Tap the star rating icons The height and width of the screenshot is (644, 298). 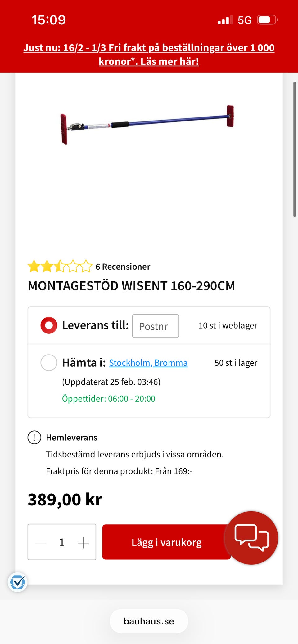pos(60,267)
